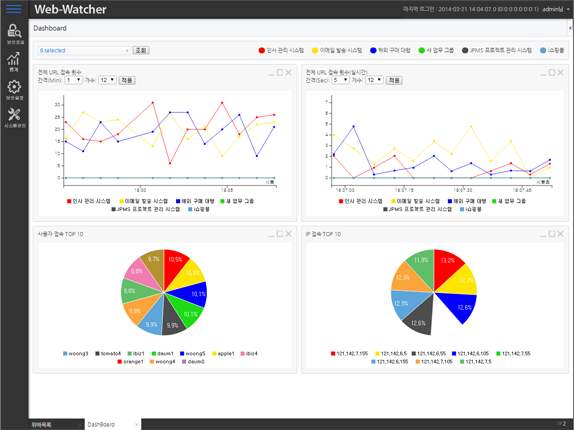574x430 pixels.
Task: Click the light blue legend dot in header bar
Action: 543,51
